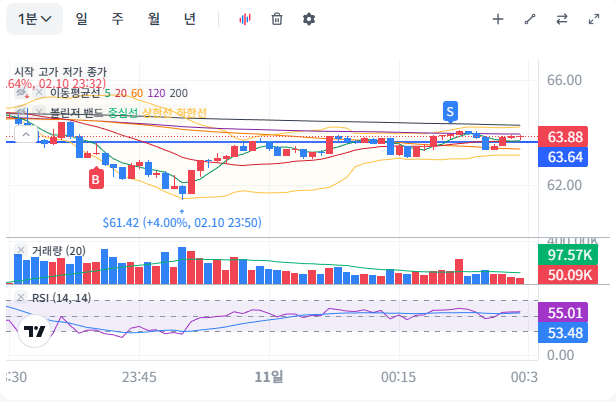Click the plus icon in toolbar
This screenshot has width=616, height=402.
[498, 19]
